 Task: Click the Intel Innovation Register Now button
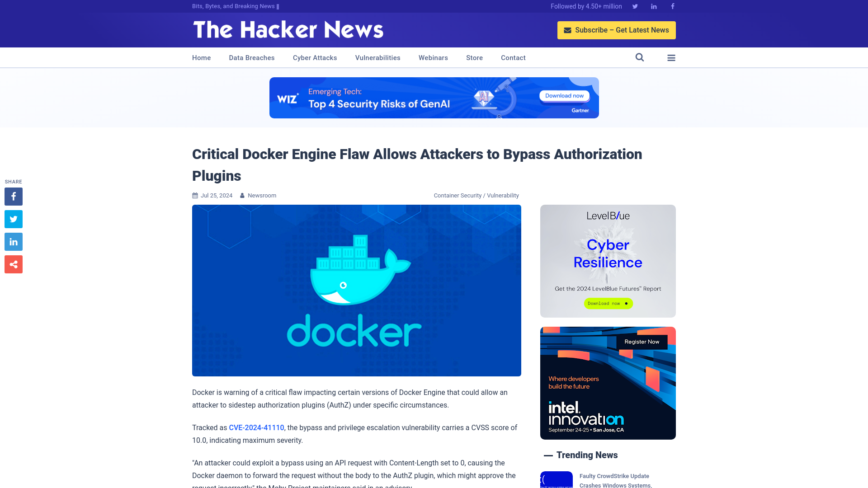[642, 342]
